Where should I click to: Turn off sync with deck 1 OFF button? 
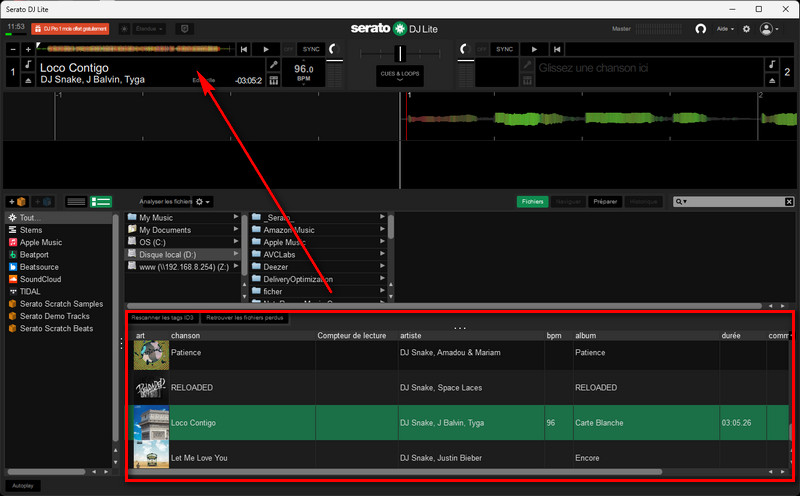(288, 49)
